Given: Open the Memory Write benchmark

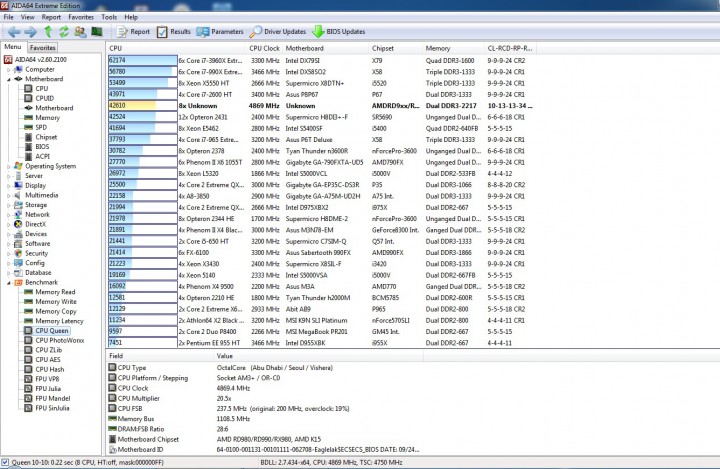Looking at the screenshot, I should 56,301.
